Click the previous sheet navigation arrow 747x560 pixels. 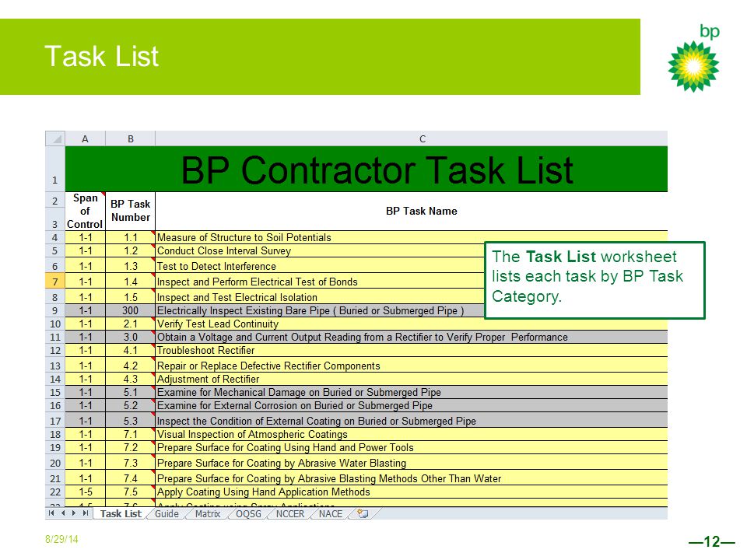click(62, 513)
